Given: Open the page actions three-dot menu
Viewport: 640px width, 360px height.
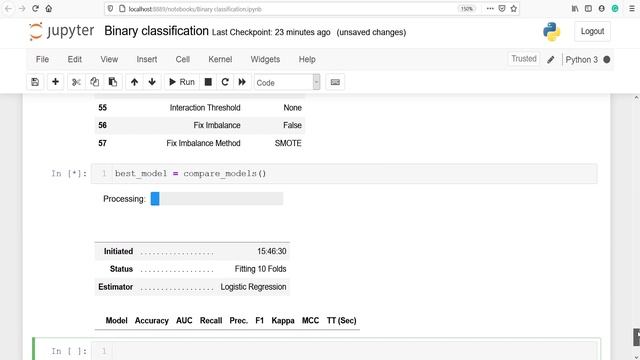Looking at the screenshot, I should [x=490, y=9].
